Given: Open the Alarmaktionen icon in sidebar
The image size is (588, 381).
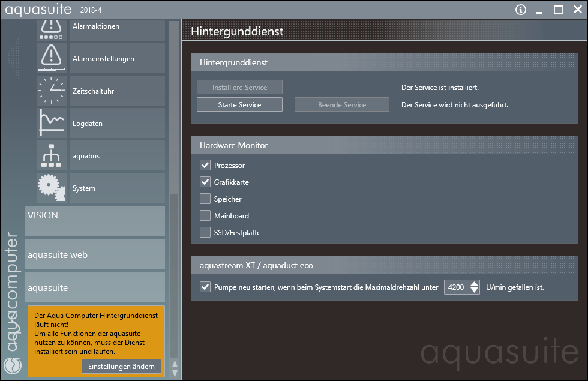Looking at the screenshot, I should pos(52,28).
